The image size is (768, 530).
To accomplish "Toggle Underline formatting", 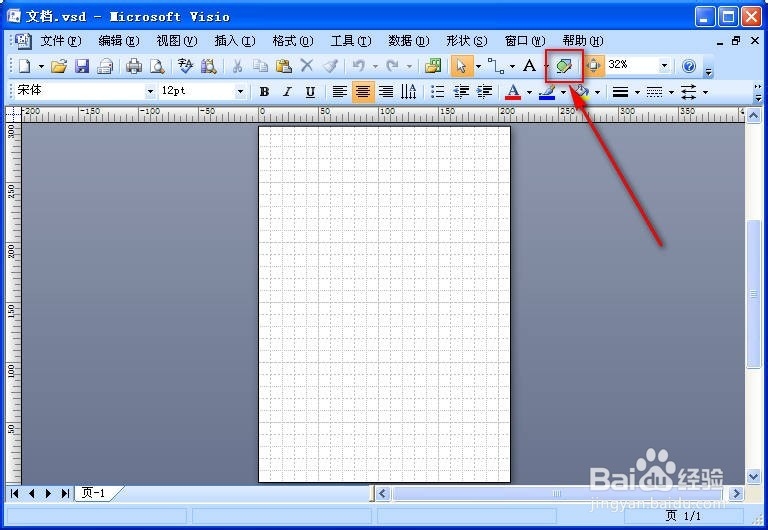I will tap(311, 92).
